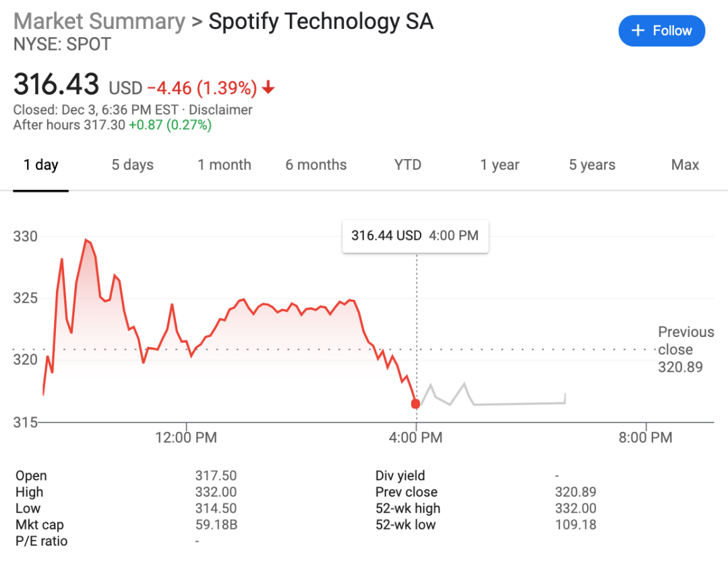Click the gray after-hours chart line

coord(519,403)
